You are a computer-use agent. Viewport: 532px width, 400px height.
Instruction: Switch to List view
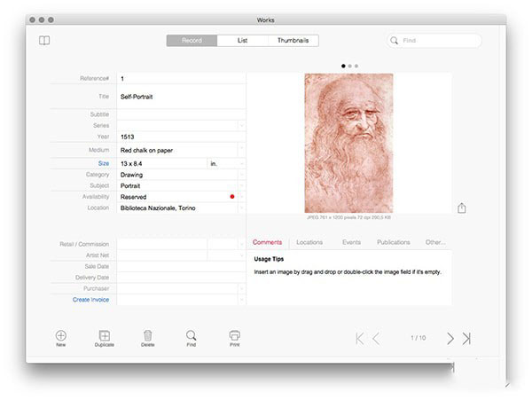(242, 41)
